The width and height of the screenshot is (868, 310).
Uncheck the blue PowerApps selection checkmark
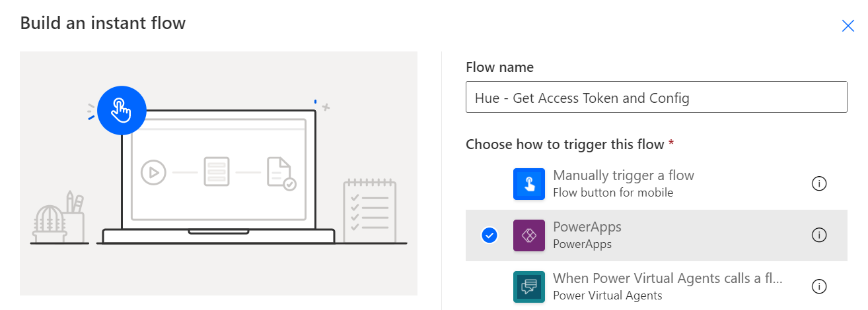(489, 235)
